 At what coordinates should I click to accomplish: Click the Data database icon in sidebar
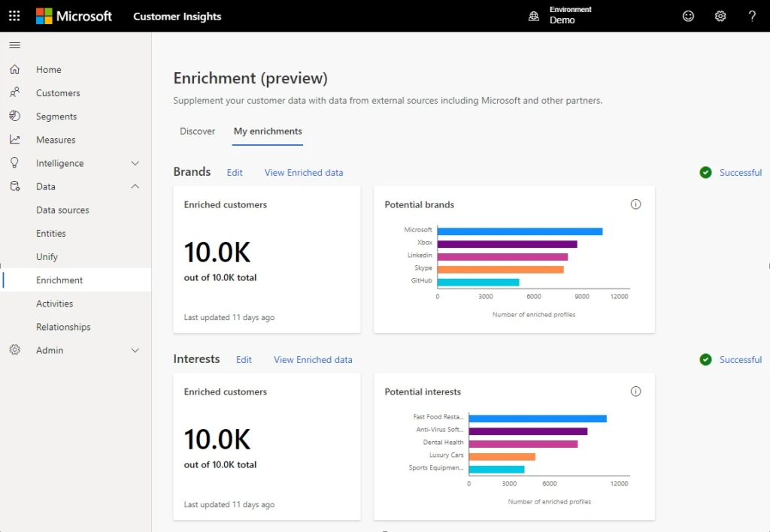click(15, 186)
